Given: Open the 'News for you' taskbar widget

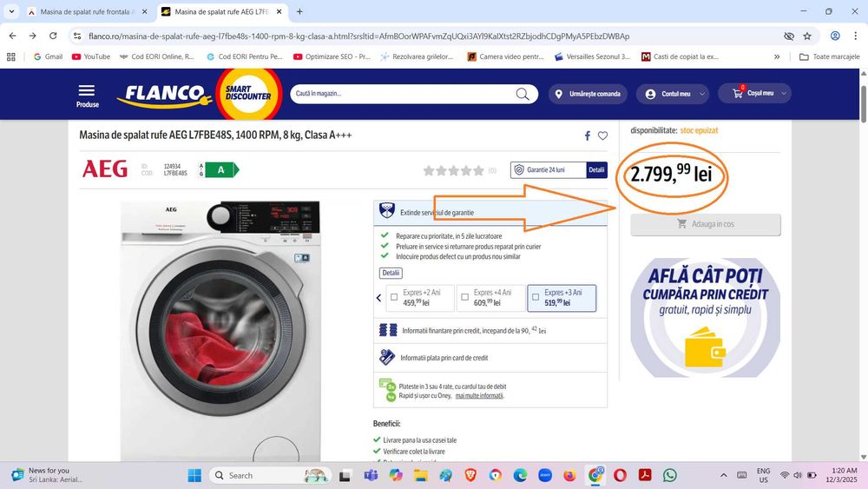Looking at the screenshot, I should [47, 474].
